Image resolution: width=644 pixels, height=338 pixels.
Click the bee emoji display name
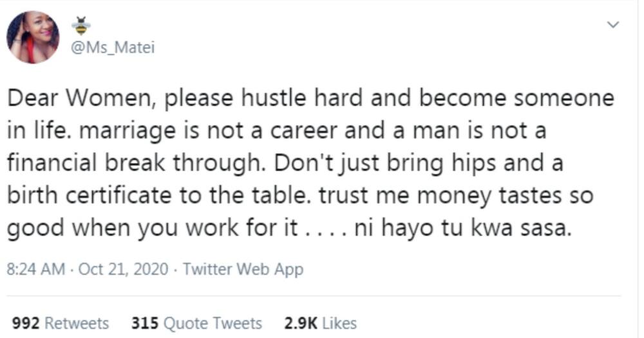tap(81, 26)
